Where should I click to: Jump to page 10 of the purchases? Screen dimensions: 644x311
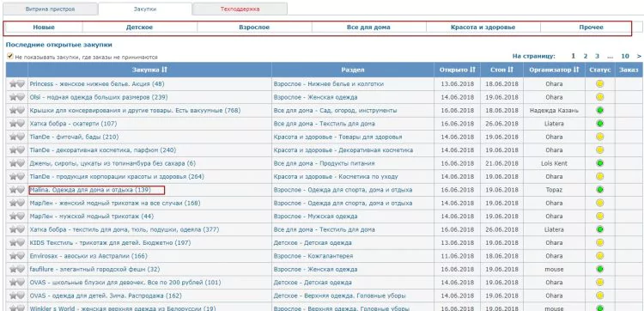[x=625, y=57]
